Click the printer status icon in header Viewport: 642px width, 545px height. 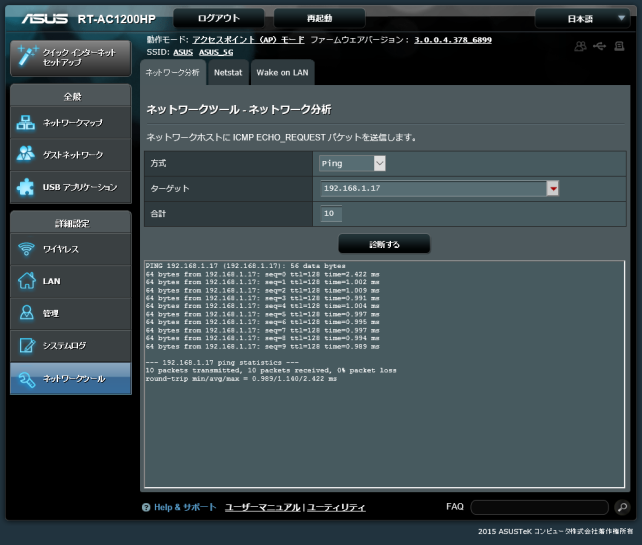point(619,46)
